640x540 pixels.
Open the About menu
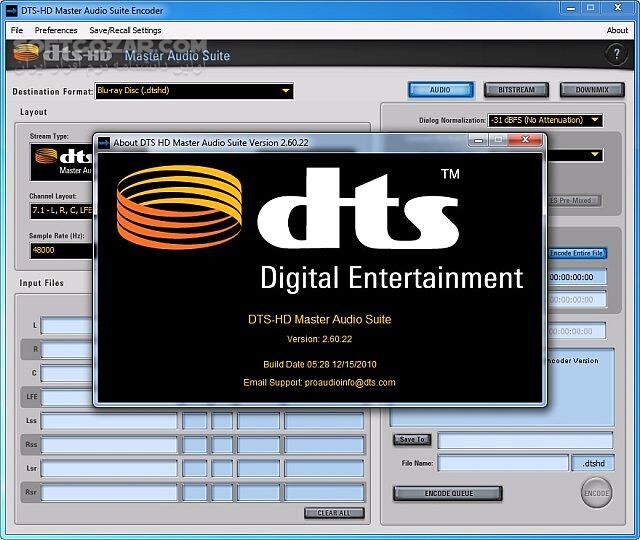click(x=617, y=30)
